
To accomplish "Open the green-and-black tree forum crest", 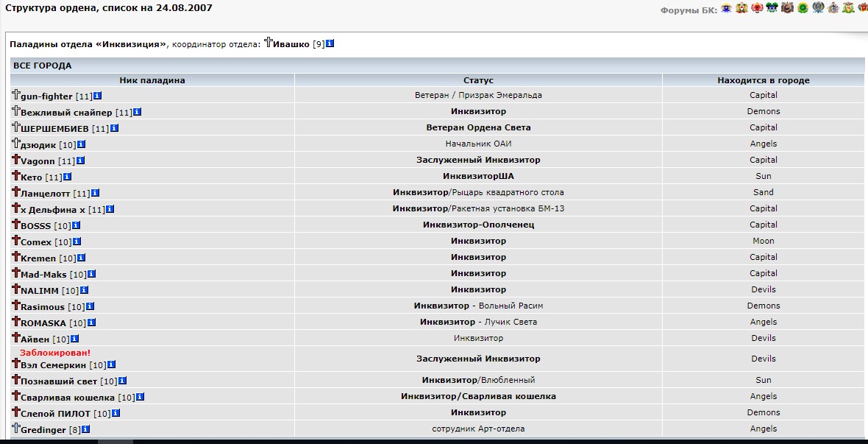I will 772,8.
